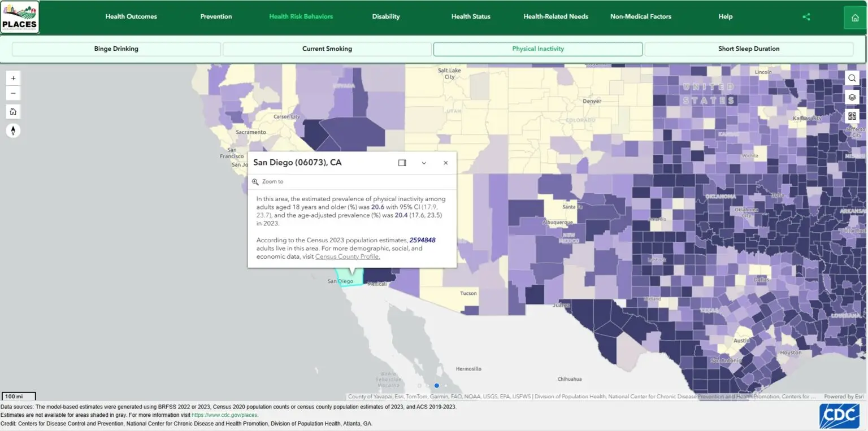868x431 pixels.
Task: Select the Binge Drinking measure tab
Action: (x=116, y=49)
